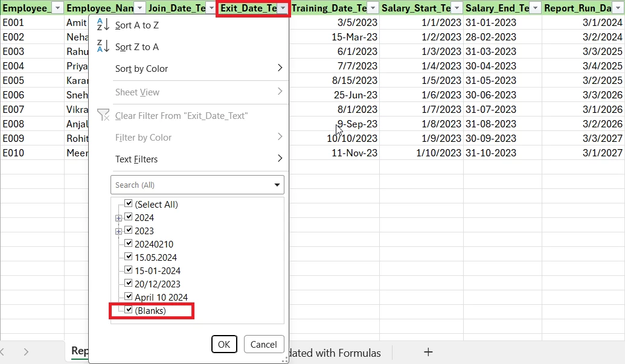Open the Employee_Name column filter dropdown
The image size is (625, 364).
tap(139, 8)
